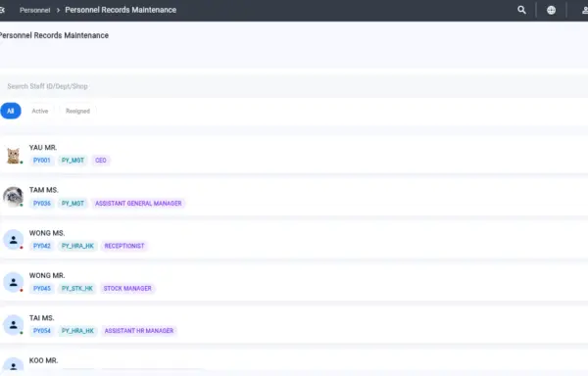Viewport: 588px width, 376px height.
Task: Go to Personnel breadcrumb link
Action: click(x=35, y=10)
